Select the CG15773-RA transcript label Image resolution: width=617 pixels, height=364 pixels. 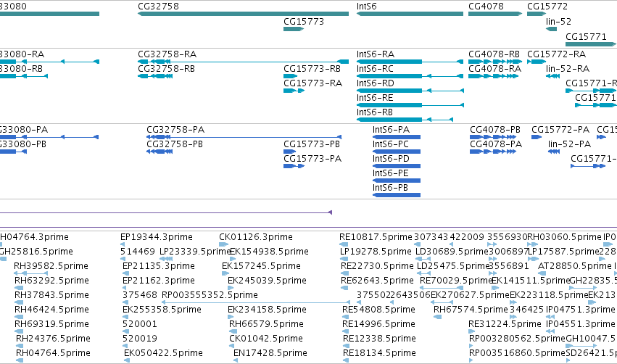click(x=312, y=83)
